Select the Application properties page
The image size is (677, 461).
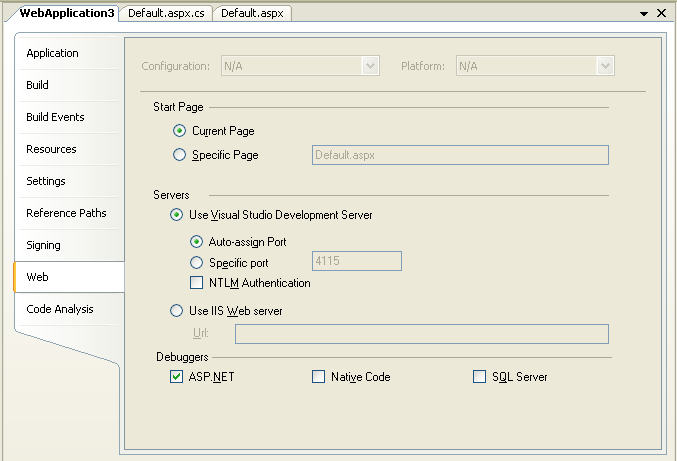(x=68, y=53)
